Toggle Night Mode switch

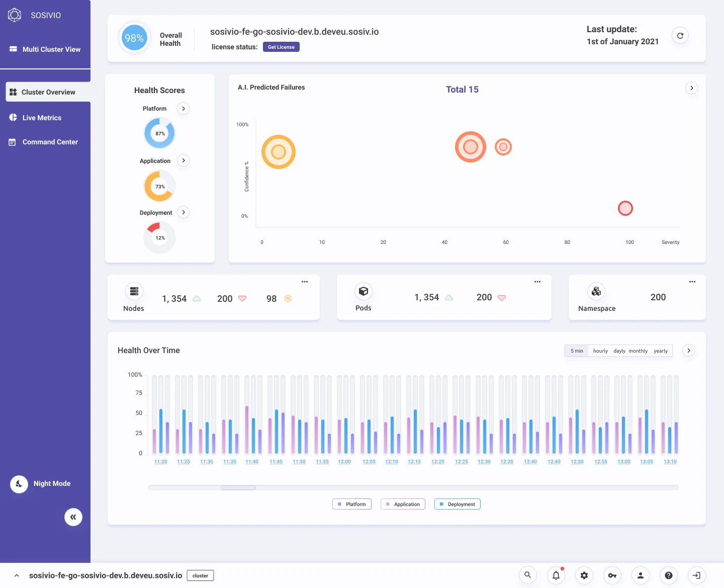(19, 484)
